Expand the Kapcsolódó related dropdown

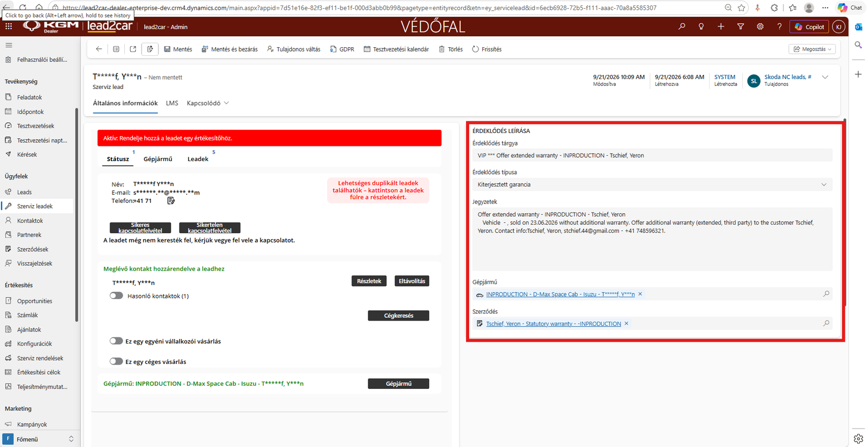208,103
